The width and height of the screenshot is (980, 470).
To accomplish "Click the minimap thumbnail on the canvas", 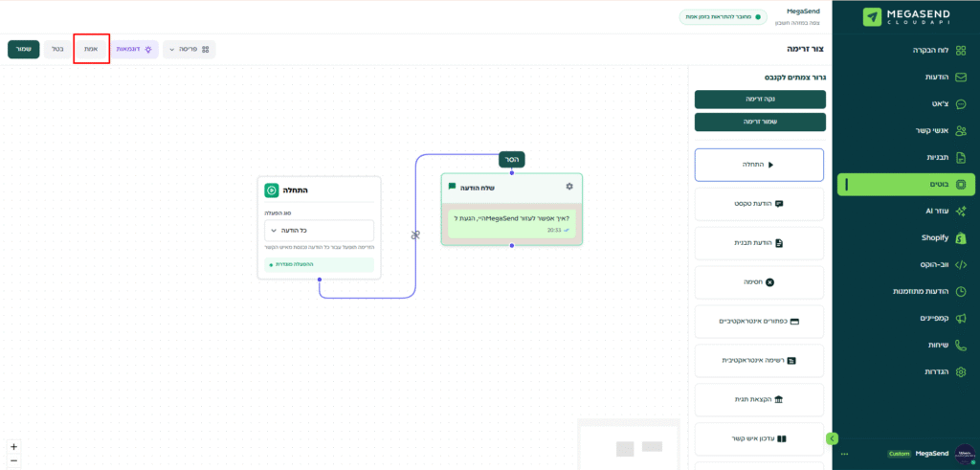I will tap(629, 445).
